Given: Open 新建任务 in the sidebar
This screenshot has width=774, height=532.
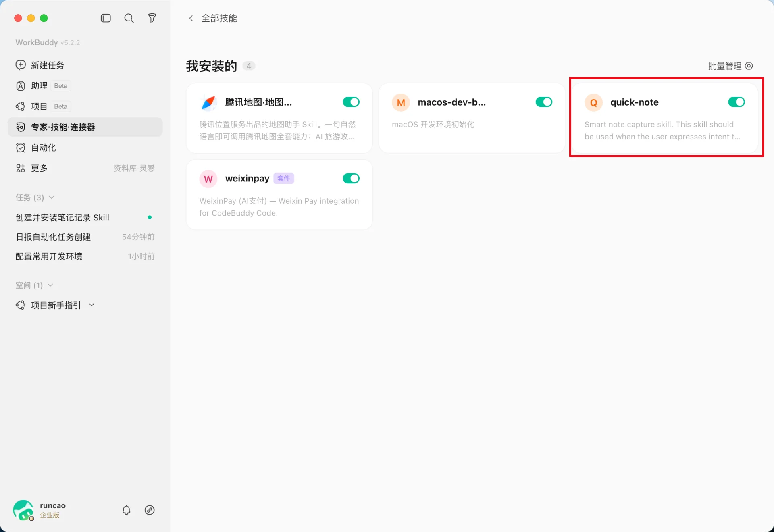Looking at the screenshot, I should tap(85, 65).
